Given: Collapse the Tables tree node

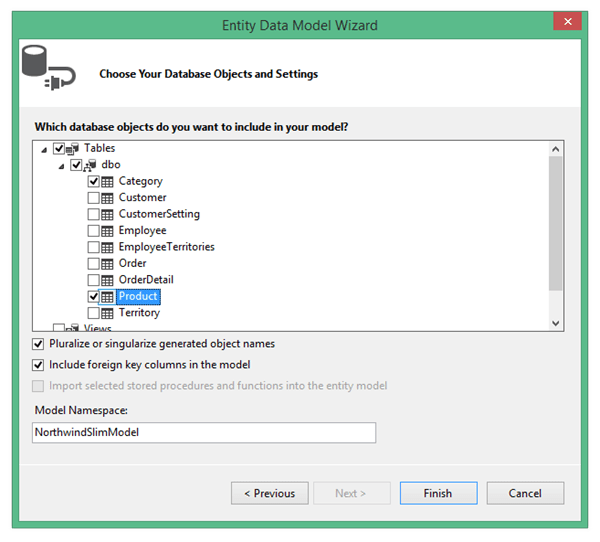Looking at the screenshot, I should 43,149.
